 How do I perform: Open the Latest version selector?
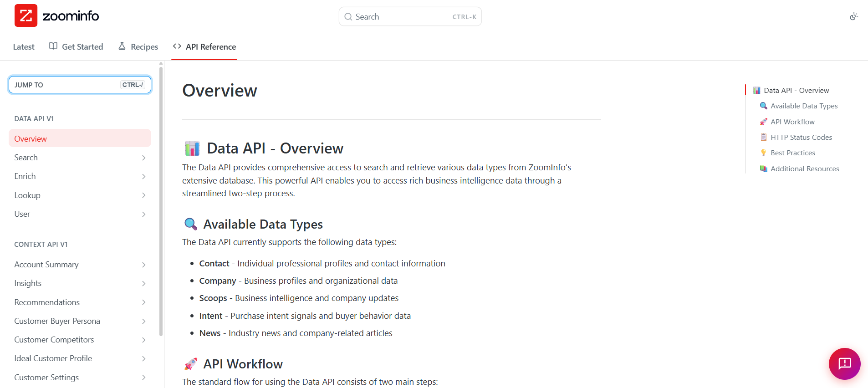tap(24, 46)
